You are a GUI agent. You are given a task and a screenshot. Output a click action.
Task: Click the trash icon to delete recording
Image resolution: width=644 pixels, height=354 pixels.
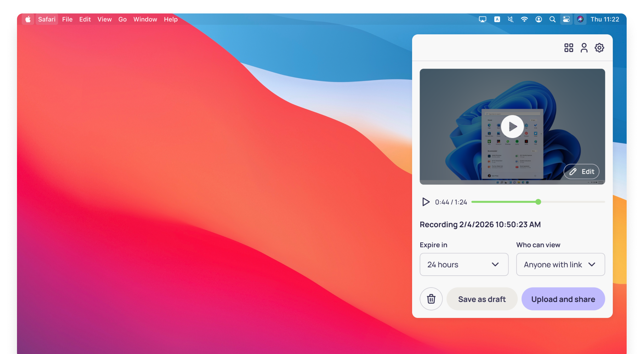pyautogui.click(x=431, y=299)
